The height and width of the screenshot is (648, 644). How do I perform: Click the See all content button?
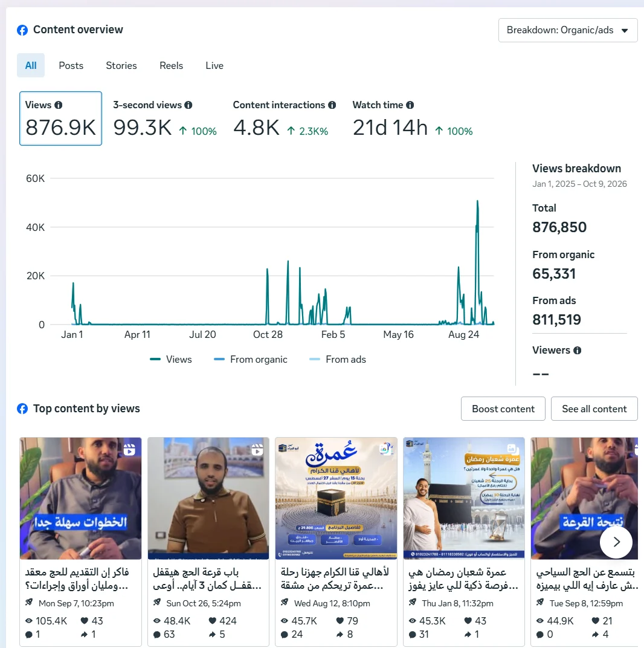594,409
